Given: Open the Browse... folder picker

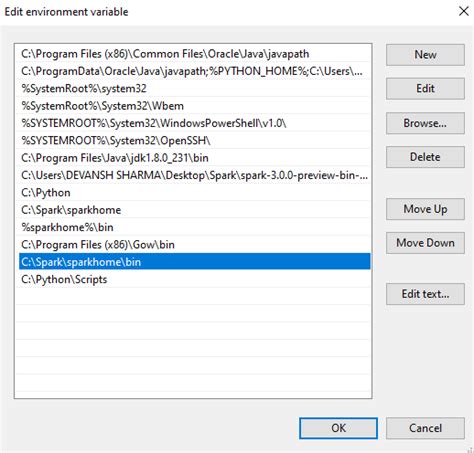Looking at the screenshot, I should coord(425,123).
